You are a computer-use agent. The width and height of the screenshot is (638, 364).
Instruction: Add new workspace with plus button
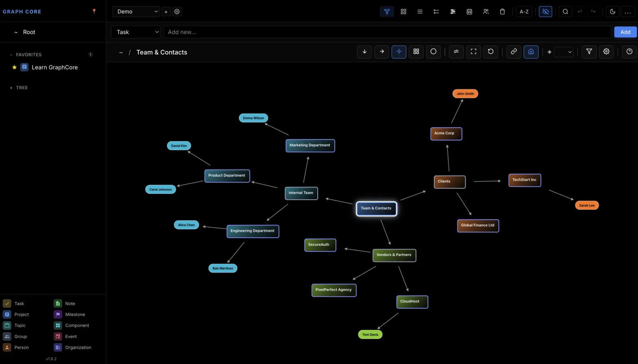tap(166, 12)
